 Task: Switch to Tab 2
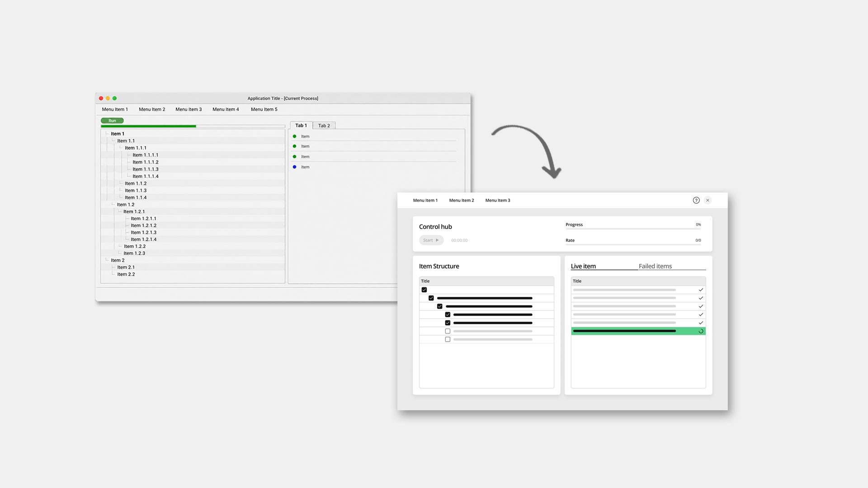324,126
